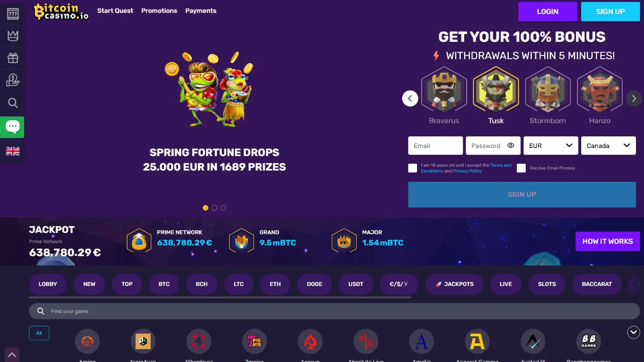Image resolution: width=644 pixels, height=362 pixels.
Task: Open the EUR currency dropdown
Action: [x=551, y=146]
